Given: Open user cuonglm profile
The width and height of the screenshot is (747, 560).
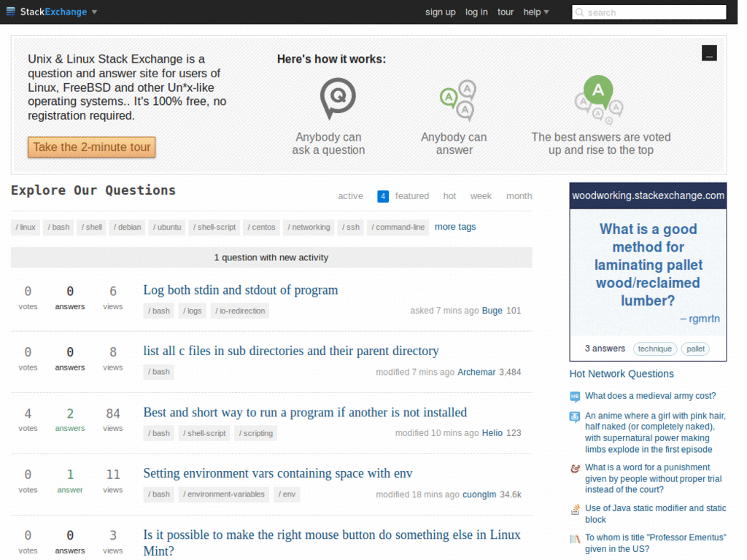Looking at the screenshot, I should click(479, 494).
